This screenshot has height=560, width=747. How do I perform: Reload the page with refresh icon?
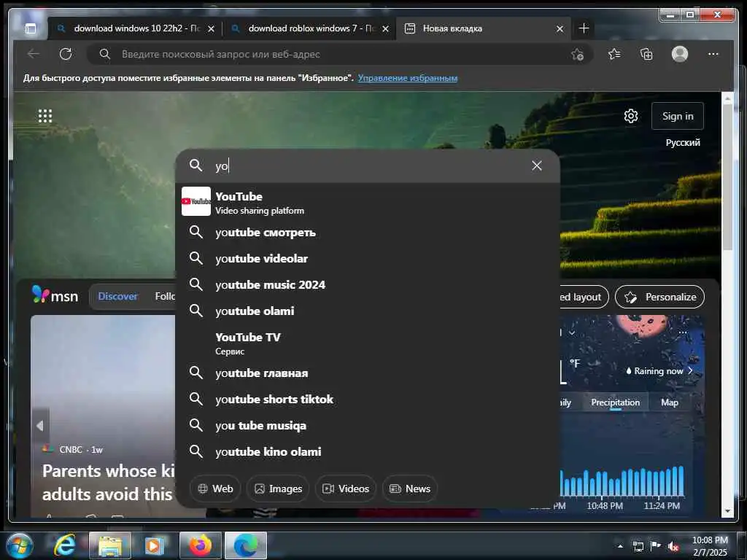[66, 54]
